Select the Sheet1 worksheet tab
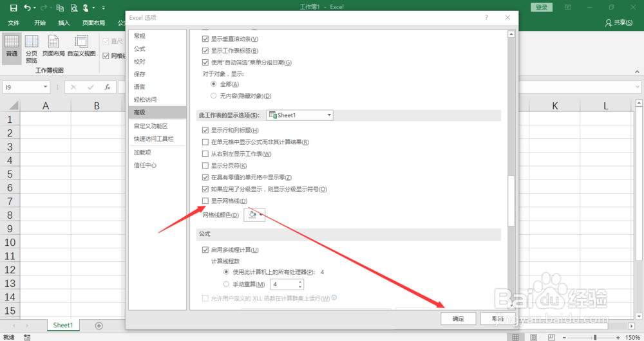This screenshot has height=341, width=644. 63,325
